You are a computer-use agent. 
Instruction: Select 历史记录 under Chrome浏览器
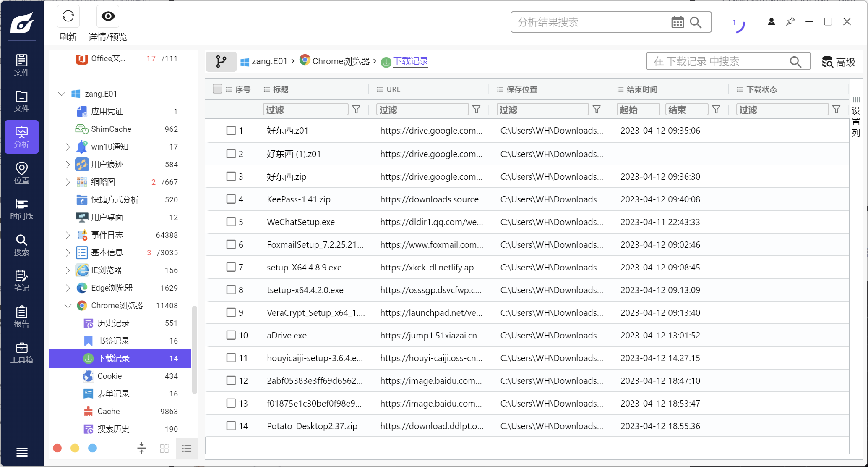pos(120,323)
